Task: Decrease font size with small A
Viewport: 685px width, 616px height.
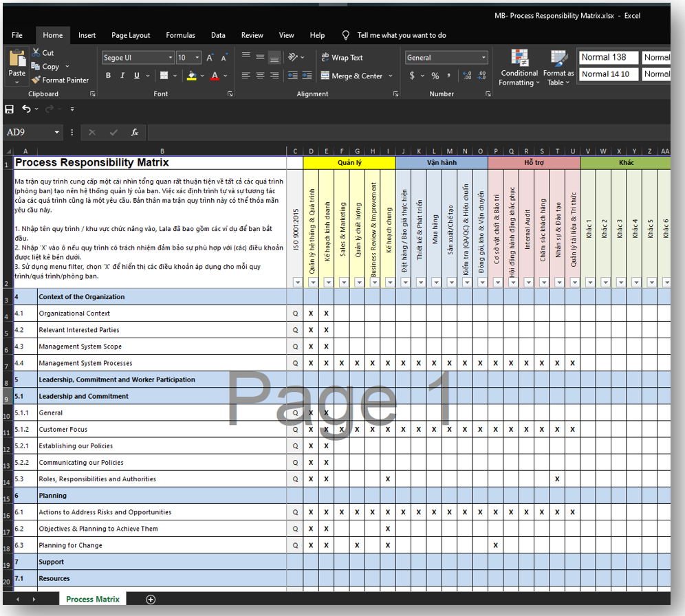Action: point(224,58)
